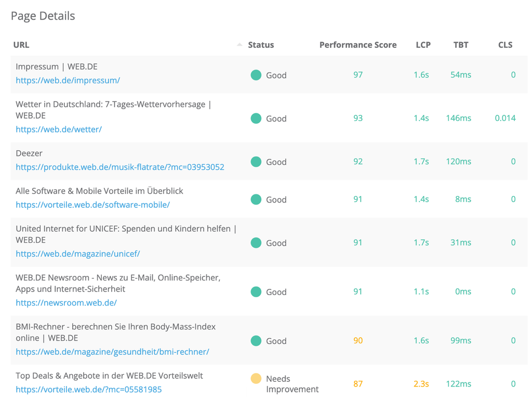Screen dimensions: 532x399
Task: Select the 'Impressum | WEB.DE' page title
Action: (56, 66)
